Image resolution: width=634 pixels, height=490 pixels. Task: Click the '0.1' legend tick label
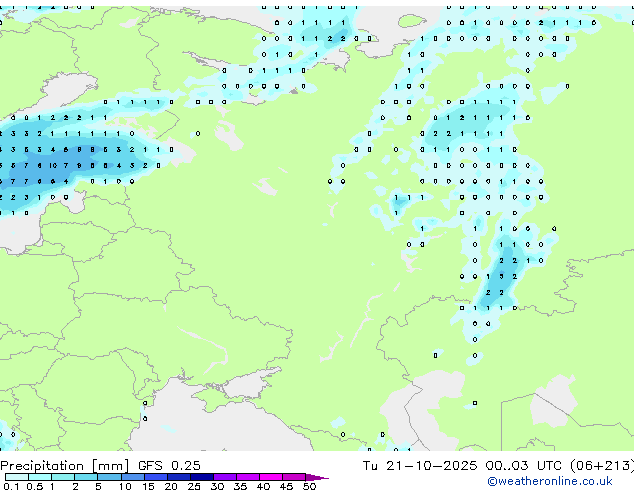(11, 486)
